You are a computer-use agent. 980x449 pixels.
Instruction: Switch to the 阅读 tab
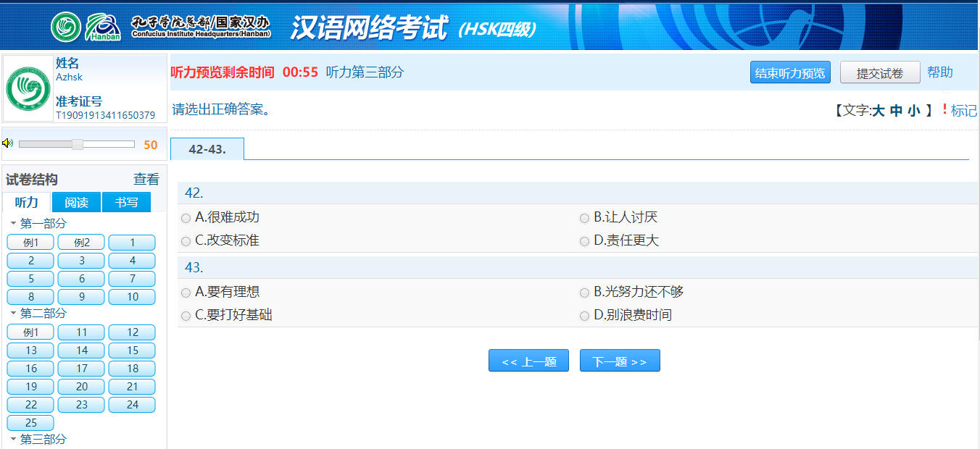pos(76,203)
